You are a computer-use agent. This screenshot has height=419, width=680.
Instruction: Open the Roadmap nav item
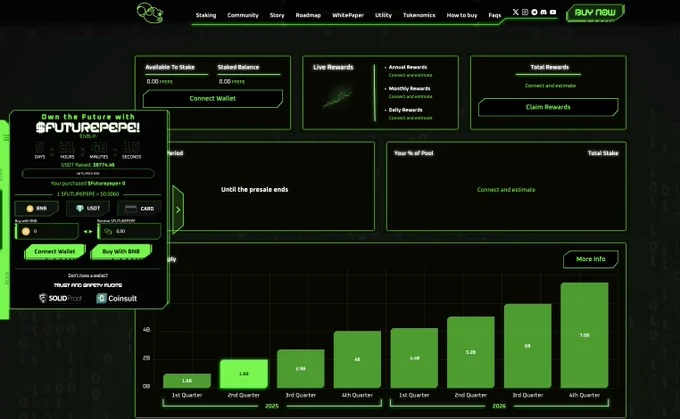point(308,15)
